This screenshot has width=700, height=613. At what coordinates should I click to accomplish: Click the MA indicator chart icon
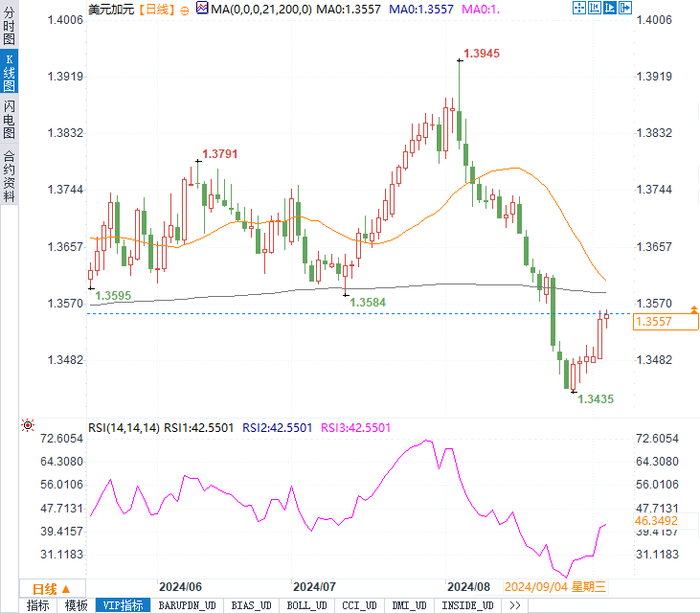[x=202, y=8]
